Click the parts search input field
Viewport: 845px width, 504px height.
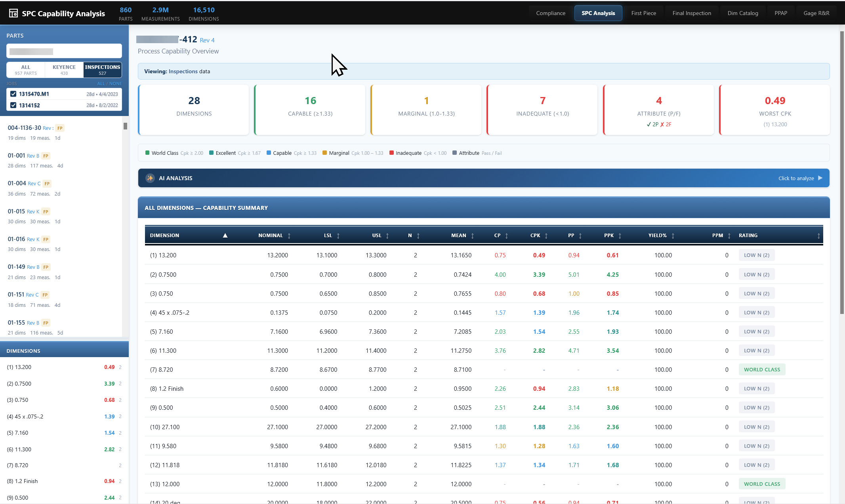pos(64,51)
